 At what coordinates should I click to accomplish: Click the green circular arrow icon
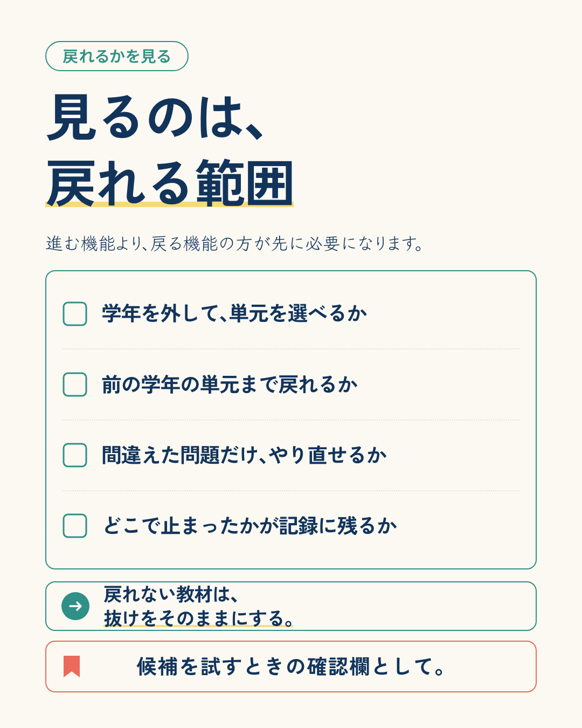tap(75, 606)
